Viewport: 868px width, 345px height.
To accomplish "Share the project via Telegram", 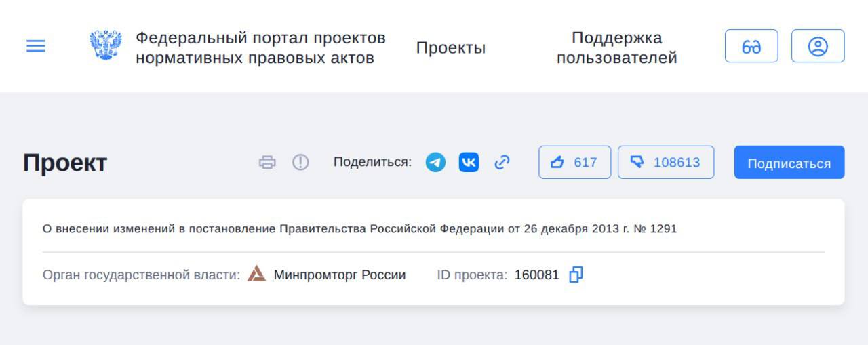I will (435, 163).
